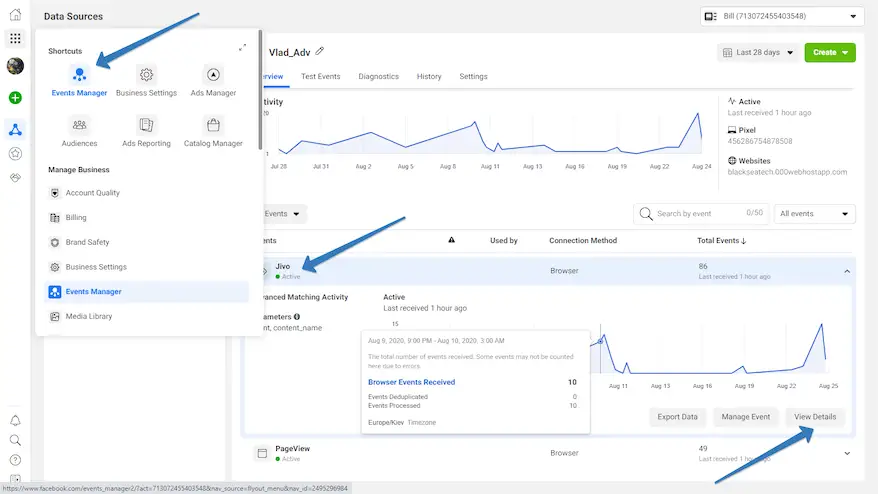Open Catalog Manager shortcut icon
878x494 pixels.
coord(212,125)
